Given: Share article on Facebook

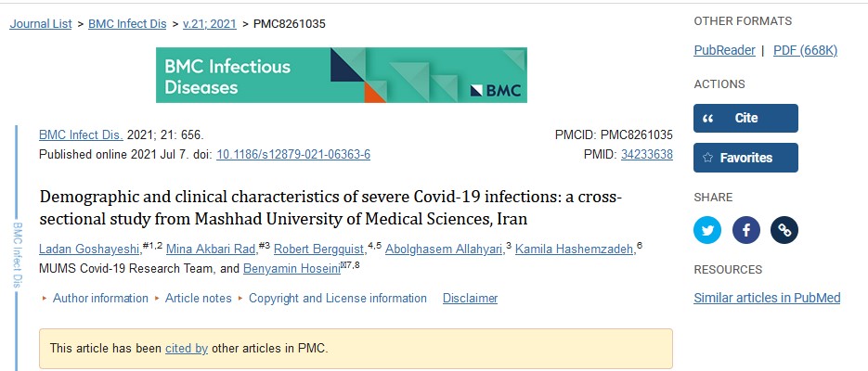Looking at the screenshot, I should point(745,230).
